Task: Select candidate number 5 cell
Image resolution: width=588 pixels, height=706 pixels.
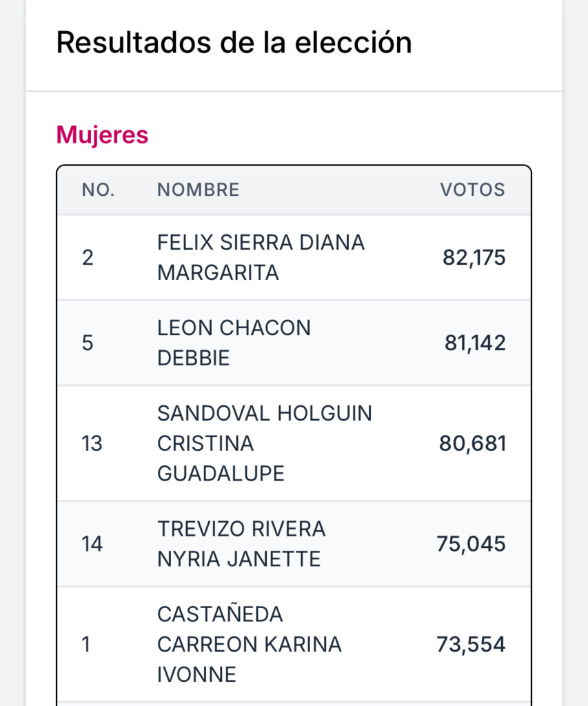Action: click(88, 343)
